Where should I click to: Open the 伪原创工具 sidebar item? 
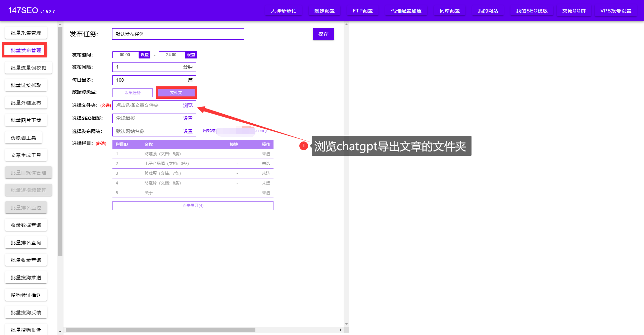(x=23, y=138)
